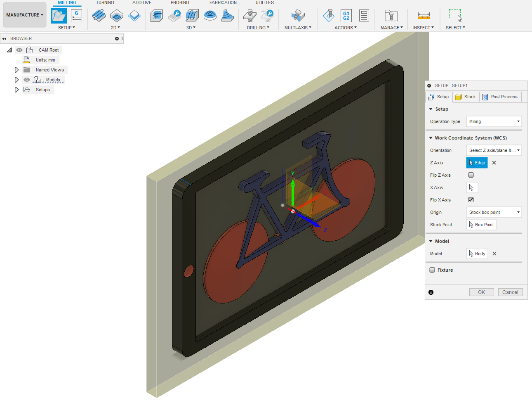Clear the Model Body selection
The image size is (532, 403).
coord(494,254)
